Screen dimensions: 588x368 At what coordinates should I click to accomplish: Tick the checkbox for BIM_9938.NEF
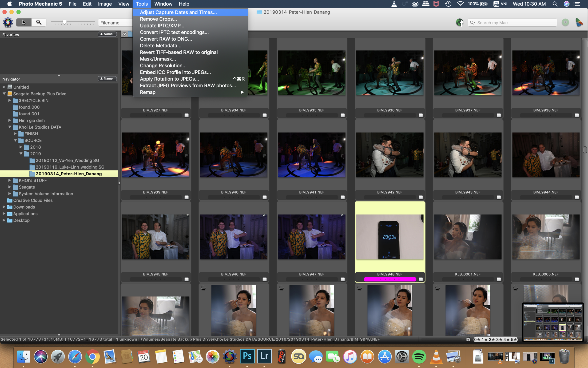(576, 115)
